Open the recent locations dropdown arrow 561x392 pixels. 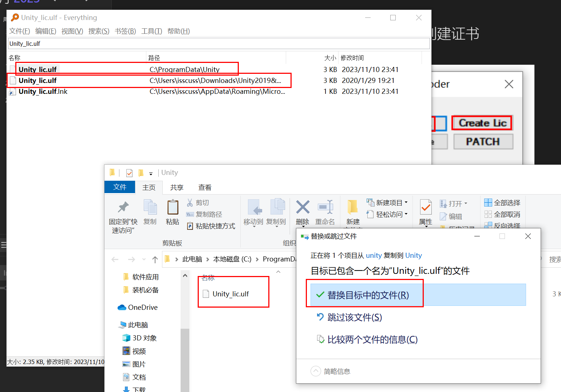pos(144,259)
